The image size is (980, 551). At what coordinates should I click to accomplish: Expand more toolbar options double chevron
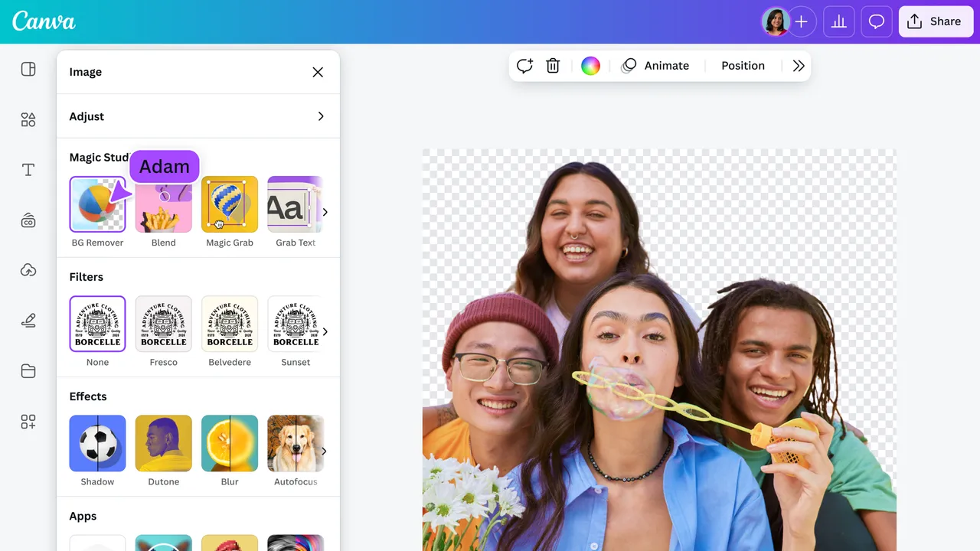tap(799, 66)
